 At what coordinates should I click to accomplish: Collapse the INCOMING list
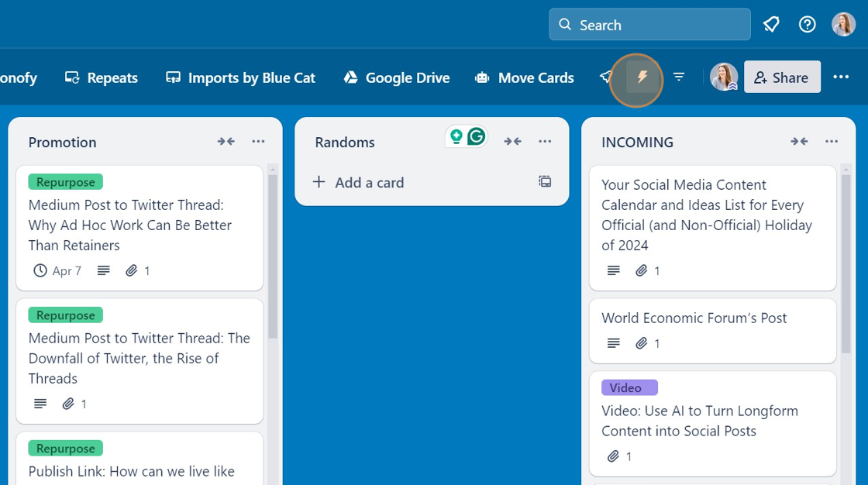click(799, 142)
